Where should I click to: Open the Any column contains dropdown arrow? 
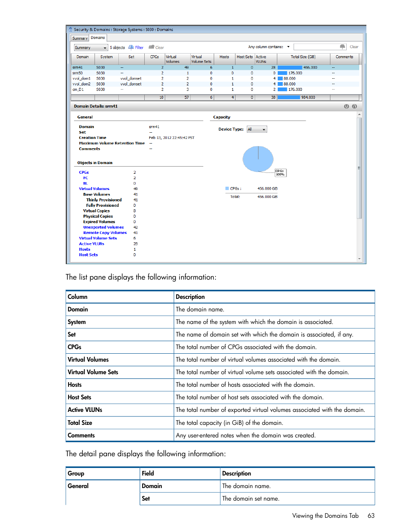point(288,47)
